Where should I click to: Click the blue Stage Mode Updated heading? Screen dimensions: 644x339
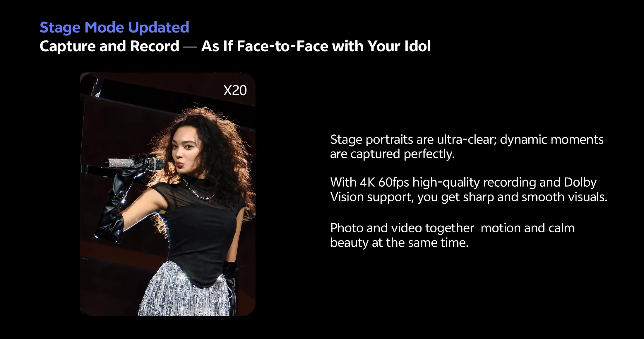(x=114, y=28)
